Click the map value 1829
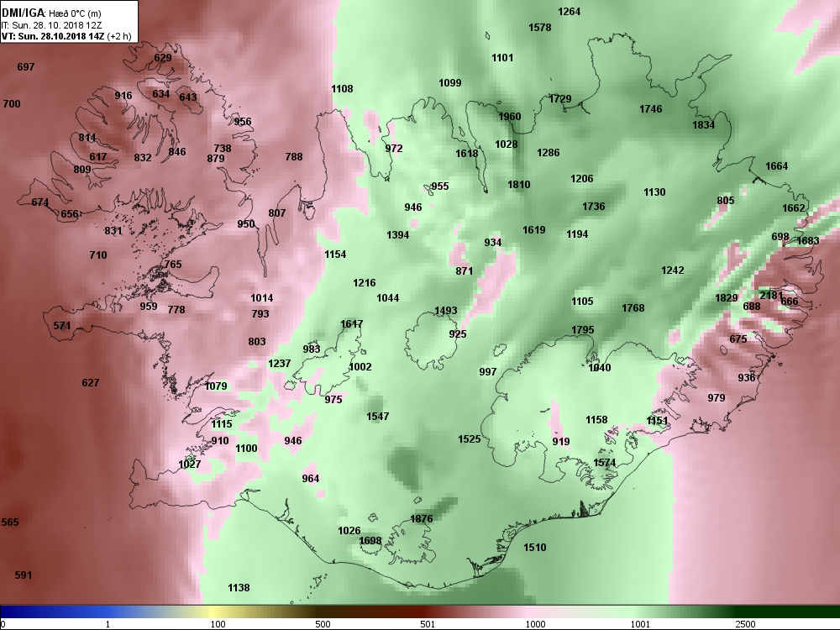 pos(727,298)
